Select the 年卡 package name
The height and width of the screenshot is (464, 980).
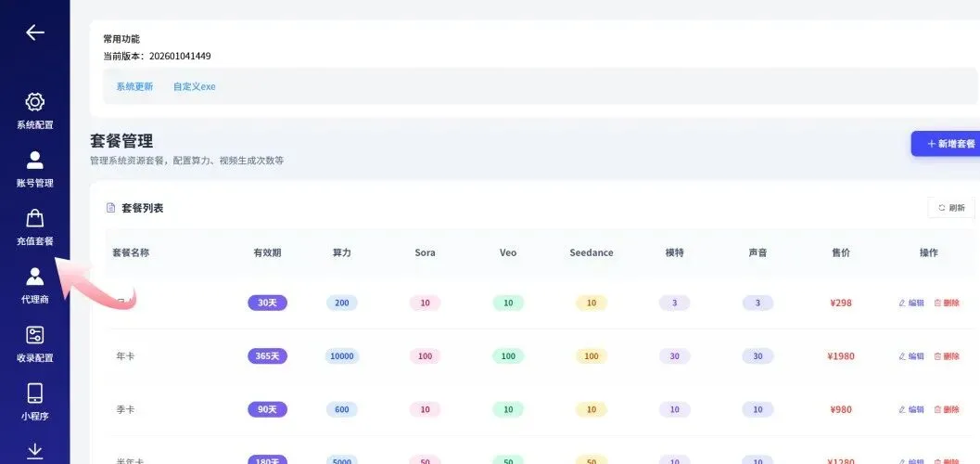click(125, 355)
